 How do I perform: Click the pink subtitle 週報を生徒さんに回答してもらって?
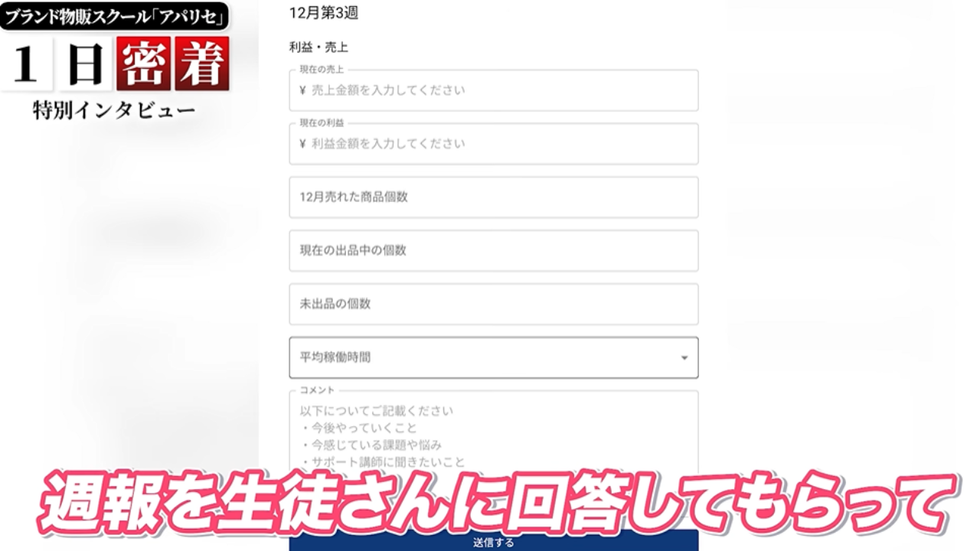tap(496, 503)
